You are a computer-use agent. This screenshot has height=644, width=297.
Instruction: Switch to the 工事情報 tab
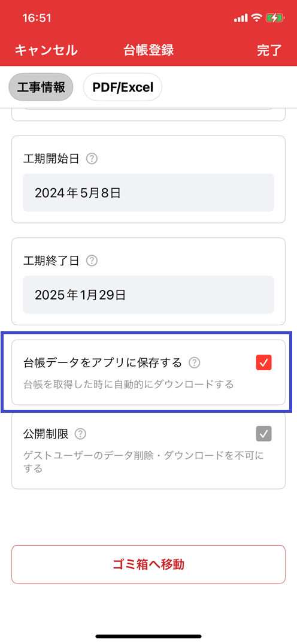click(x=41, y=87)
